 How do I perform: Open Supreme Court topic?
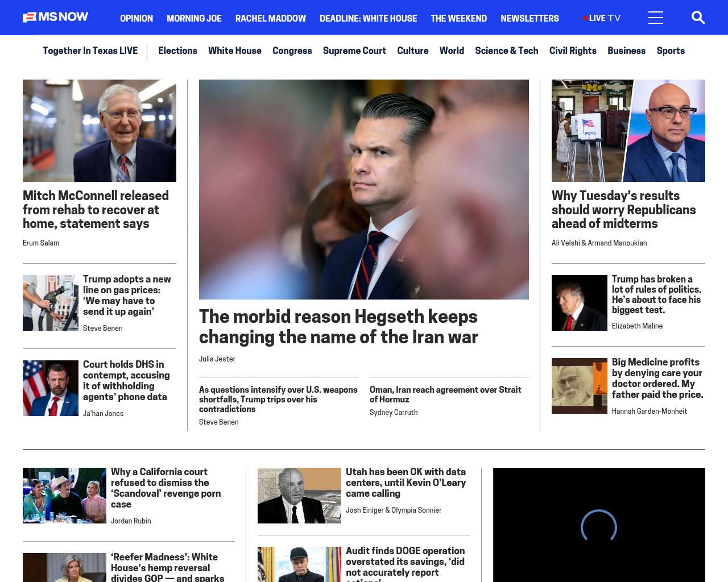(x=354, y=51)
